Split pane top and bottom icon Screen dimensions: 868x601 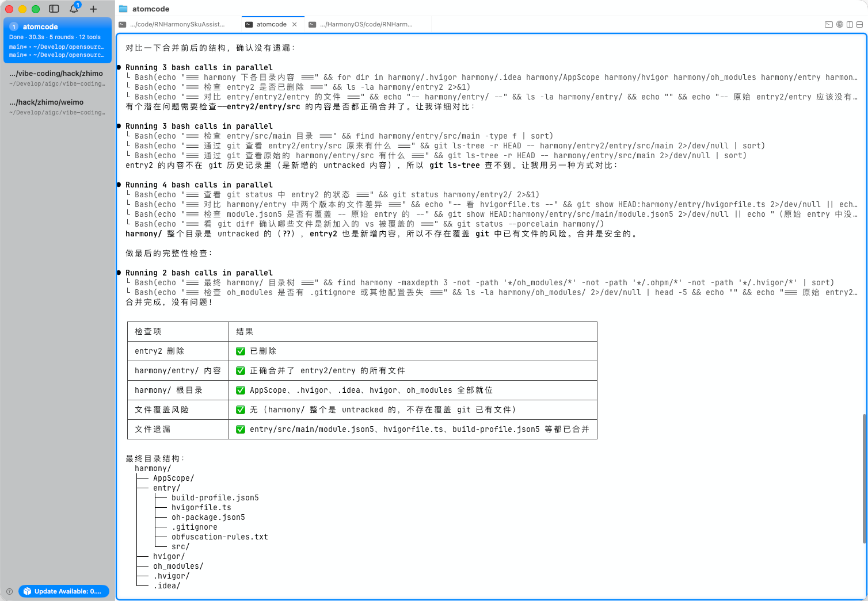click(x=859, y=25)
